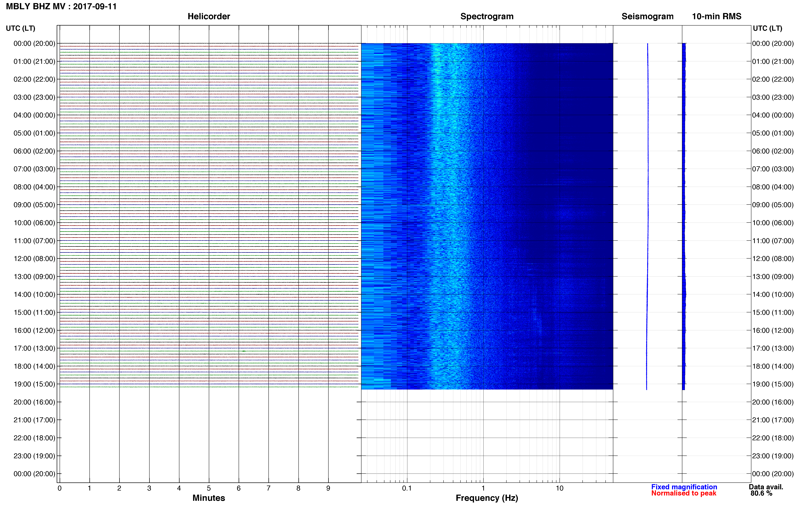Click right-axis time label 22:00 (18:00)

point(773,438)
